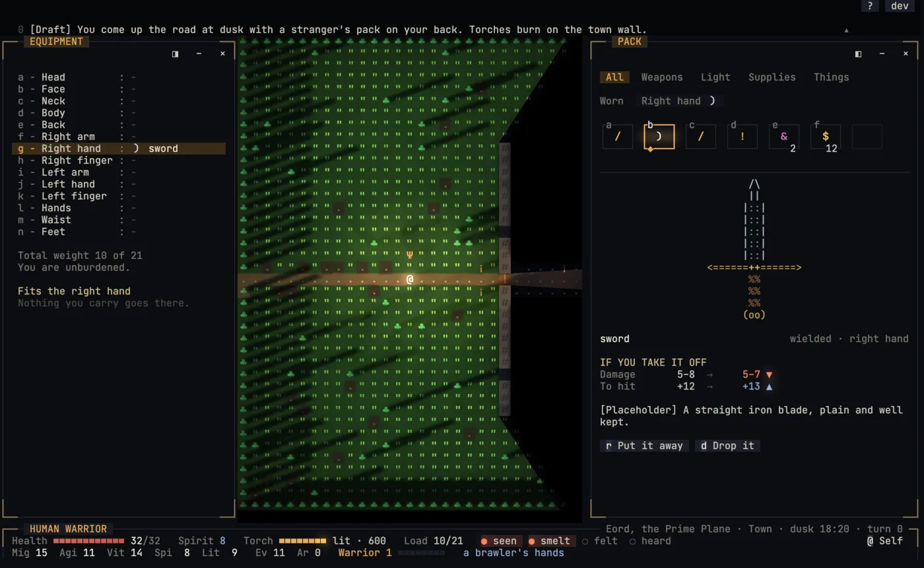The height and width of the screenshot is (568, 924).
Task: Open the question mark help button
Action: point(870,6)
